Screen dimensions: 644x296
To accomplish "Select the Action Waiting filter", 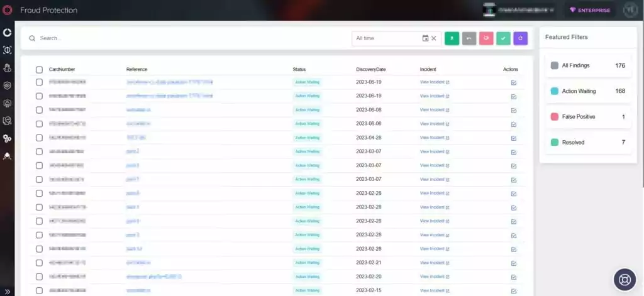I will pos(588,91).
